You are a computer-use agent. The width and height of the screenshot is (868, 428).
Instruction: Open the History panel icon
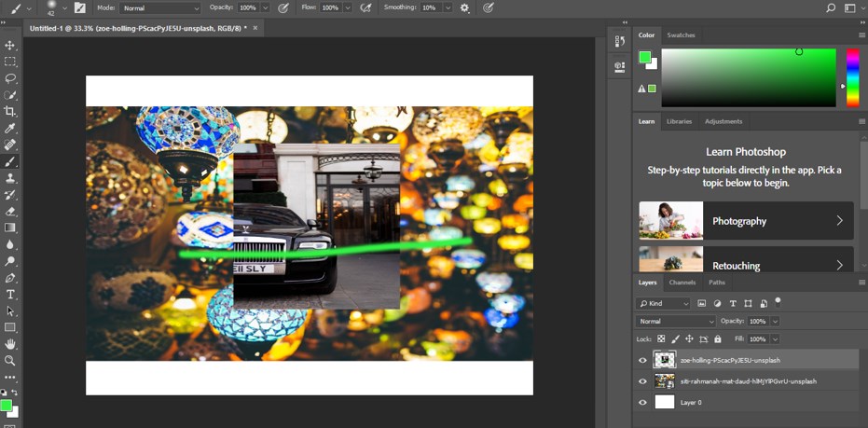click(619, 41)
